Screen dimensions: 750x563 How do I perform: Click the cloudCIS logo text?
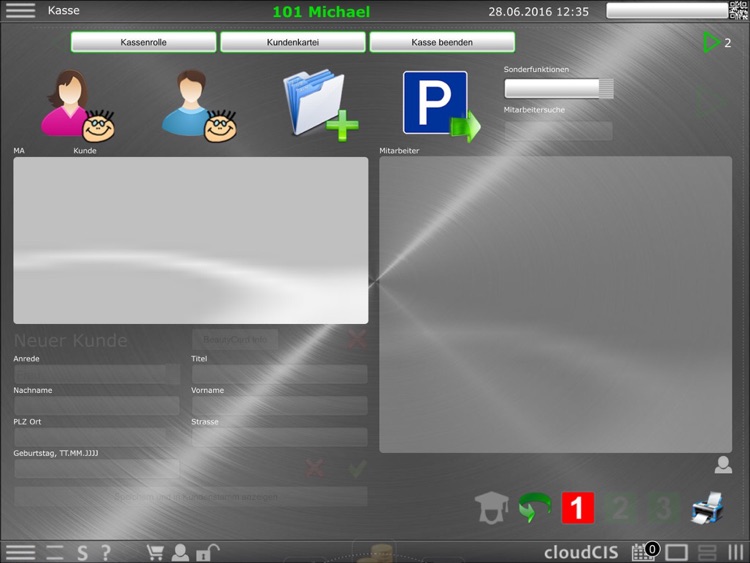tap(581, 552)
